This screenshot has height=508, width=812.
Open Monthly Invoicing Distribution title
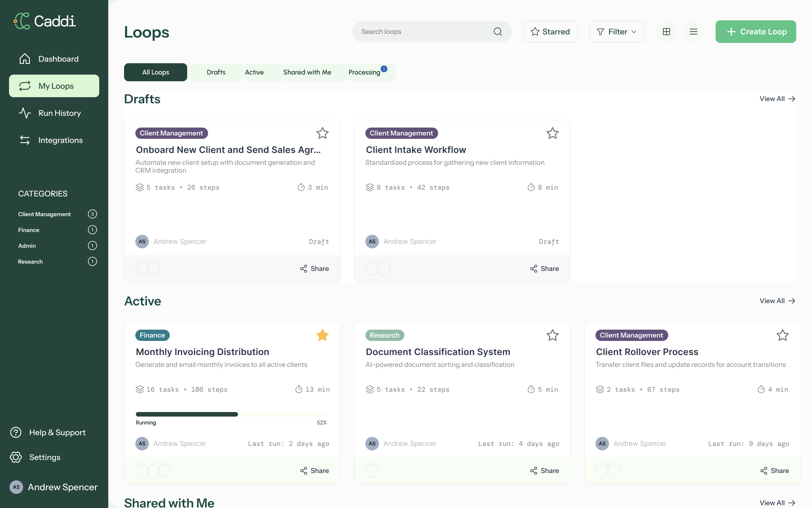tap(202, 352)
